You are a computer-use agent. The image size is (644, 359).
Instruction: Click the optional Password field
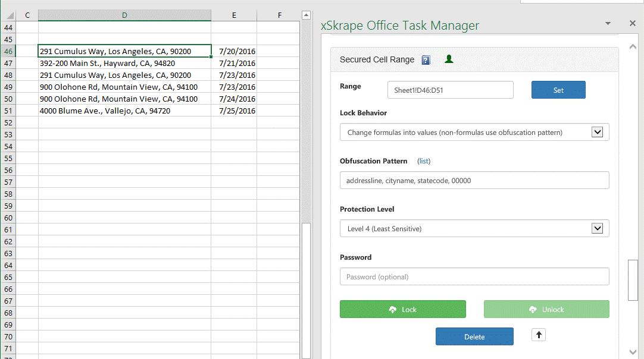[x=474, y=277]
